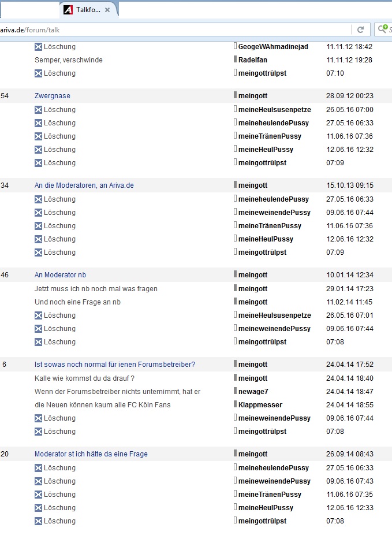
Task: Click the Ariva favicon on the browser tab
Action: (x=68, y=10)
